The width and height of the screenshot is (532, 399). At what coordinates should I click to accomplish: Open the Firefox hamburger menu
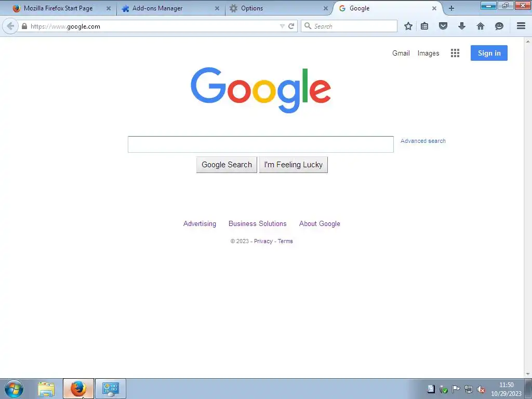click(521, 26)
